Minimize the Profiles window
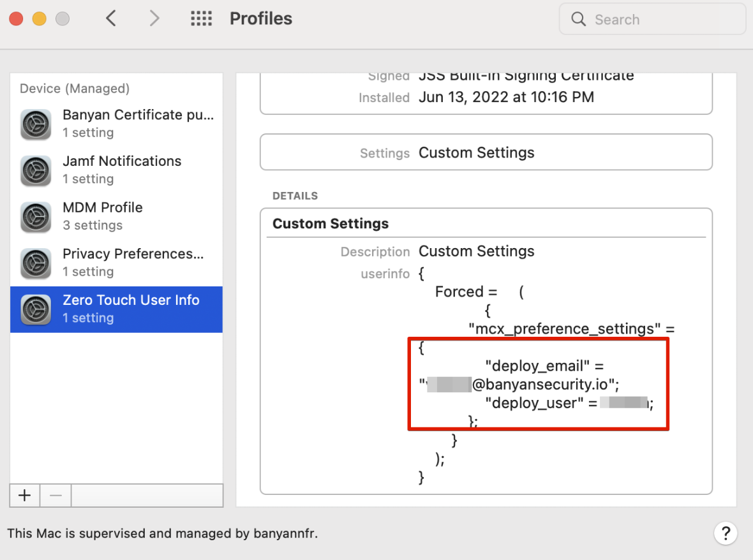 pos(40,18)
